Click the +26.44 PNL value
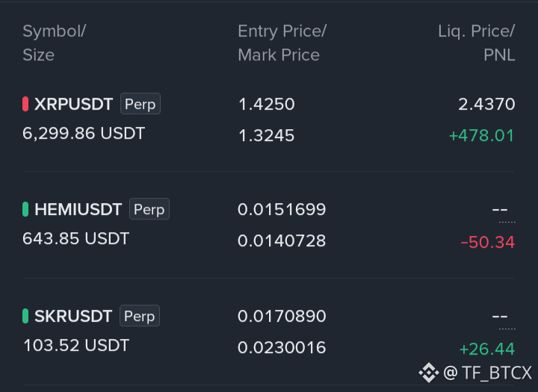This screenshot has width=538, height=392. 487,349
